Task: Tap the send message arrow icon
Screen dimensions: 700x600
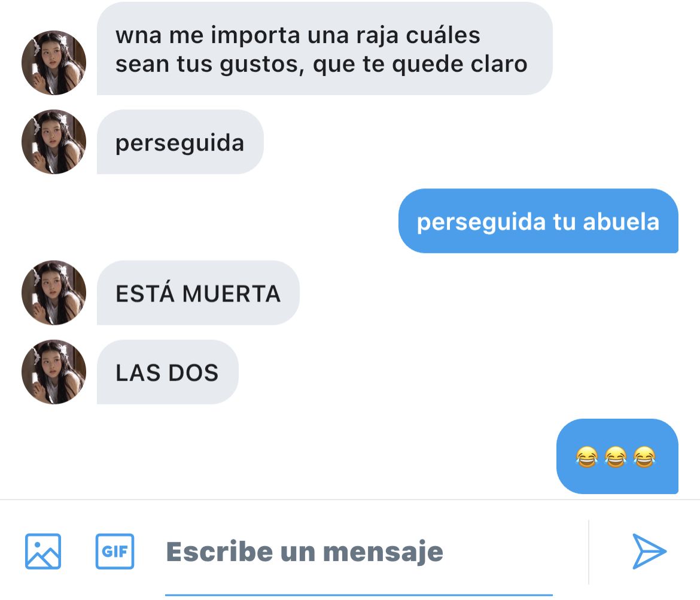Action: click(649, 552)
